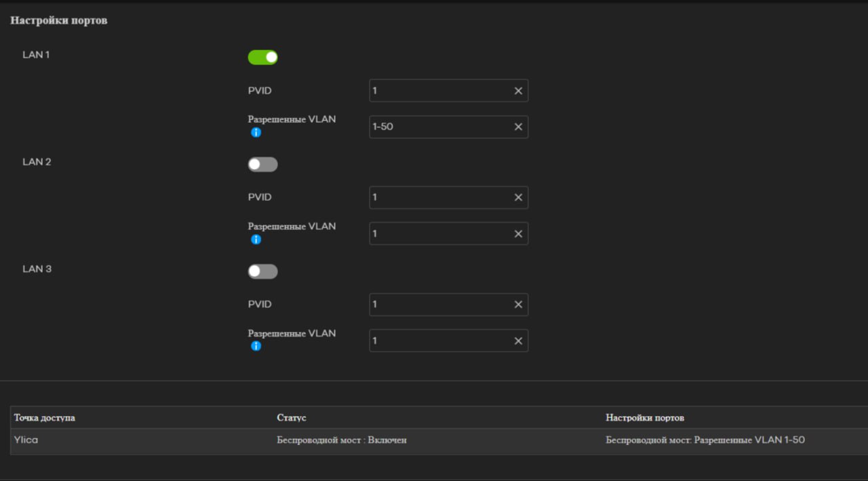Click 'Разрешенные VLAN' label under LAN 2
The image size is (868, 481).
pyautogui.click(x=292, y=227)
